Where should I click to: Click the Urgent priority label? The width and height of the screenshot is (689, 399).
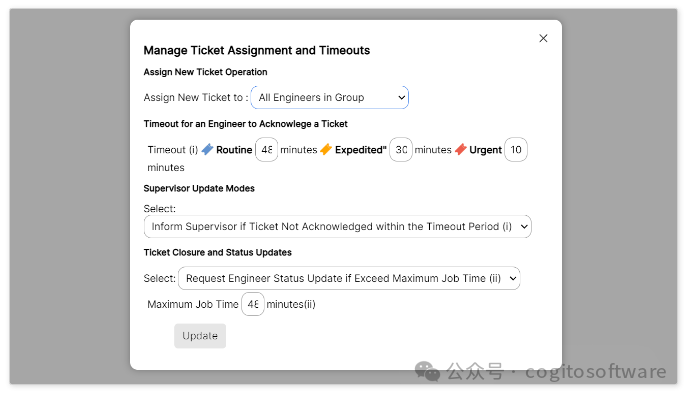(x=485, y=150)
